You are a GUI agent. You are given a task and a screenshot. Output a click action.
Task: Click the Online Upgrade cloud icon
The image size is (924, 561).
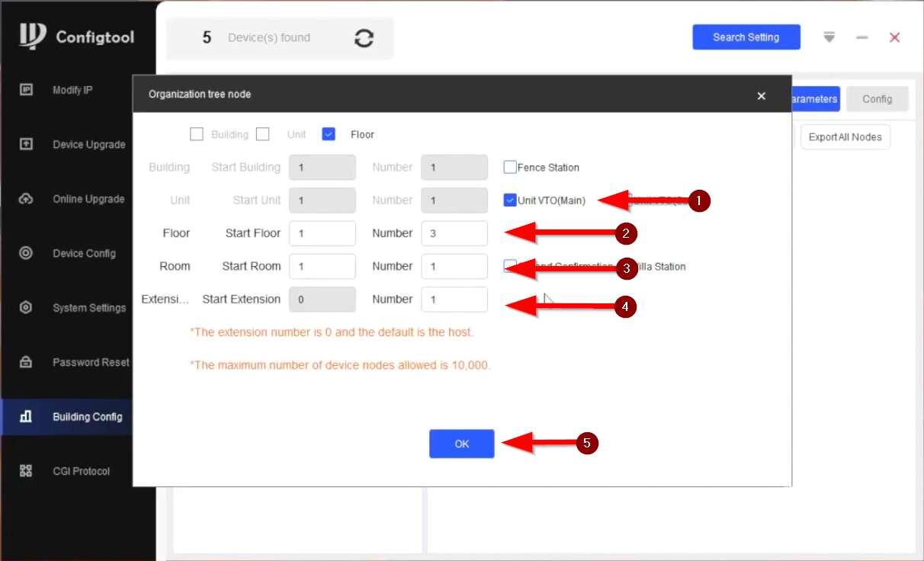pyautogui.click(x=26, y=199)
